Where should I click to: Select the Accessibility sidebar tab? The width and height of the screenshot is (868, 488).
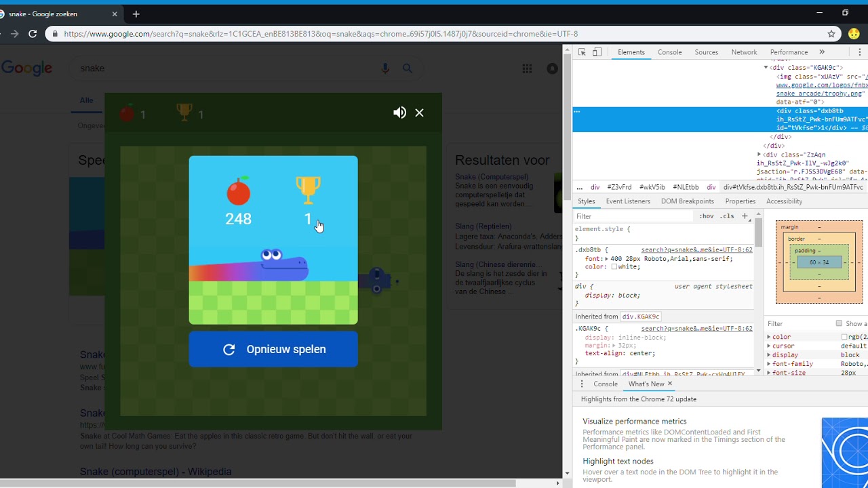784,201
